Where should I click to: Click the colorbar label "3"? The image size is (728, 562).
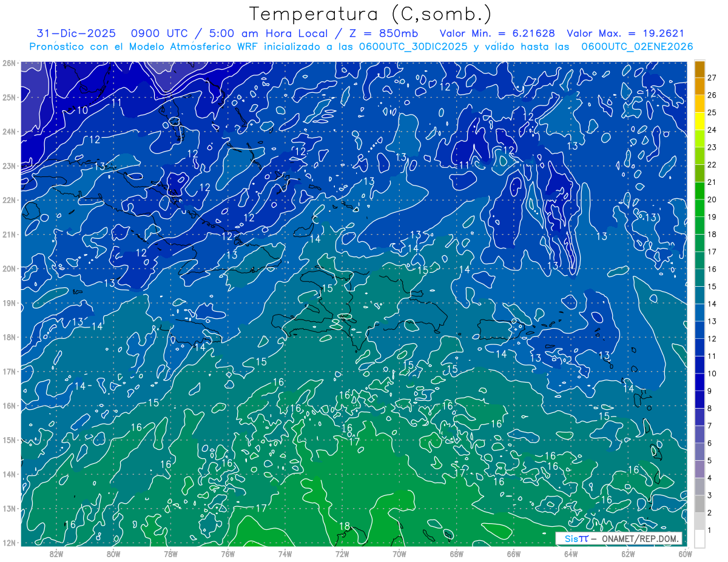[710, 496]
